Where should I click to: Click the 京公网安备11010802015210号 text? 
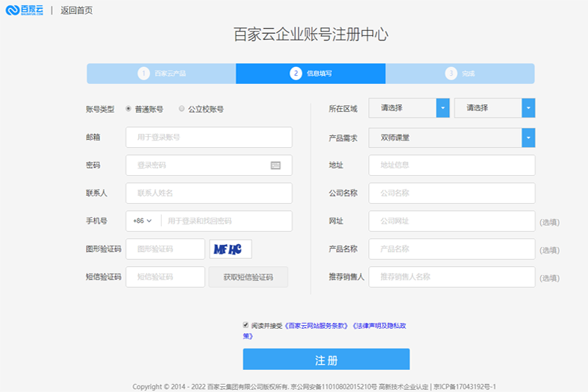(334, 387)
